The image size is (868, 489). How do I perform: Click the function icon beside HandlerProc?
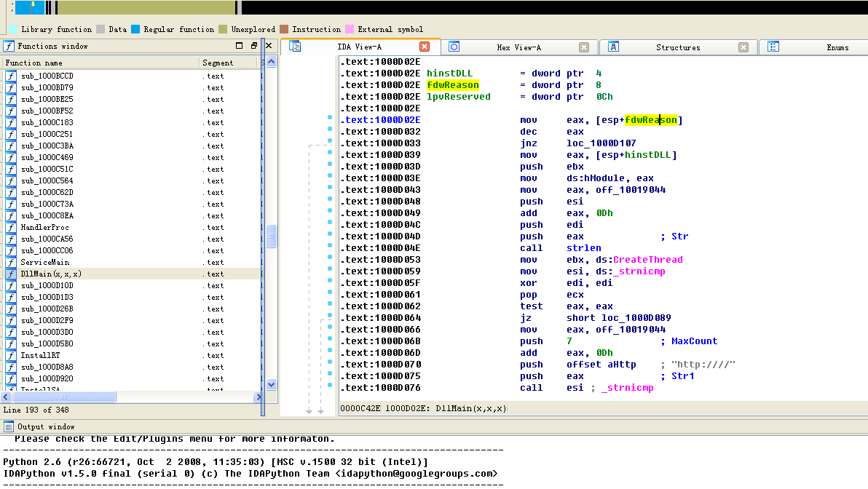point(11,227)
